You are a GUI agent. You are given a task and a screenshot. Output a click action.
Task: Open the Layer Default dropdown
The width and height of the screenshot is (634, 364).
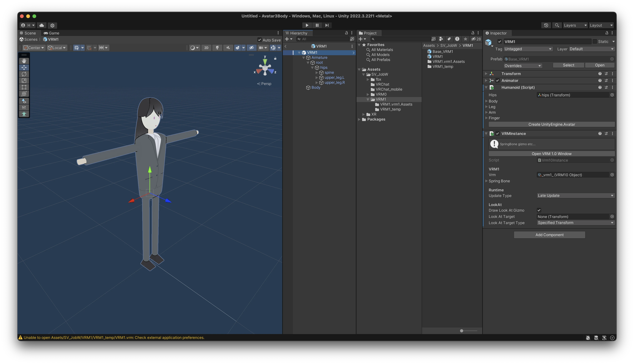(592, 49)
